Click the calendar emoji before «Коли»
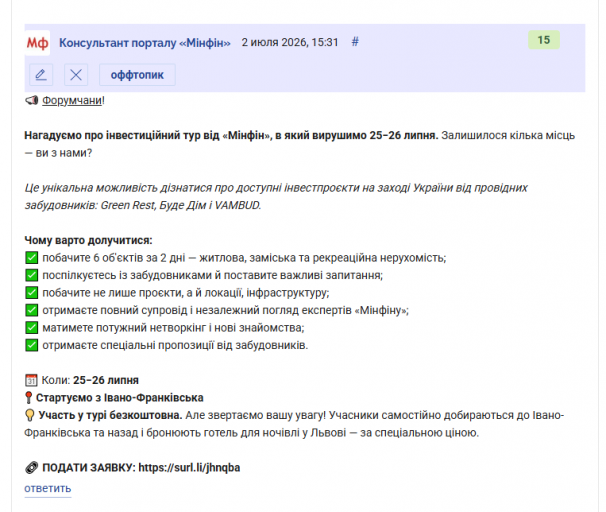This screenshot has width=606, height=512. click(x=31, y=380)
